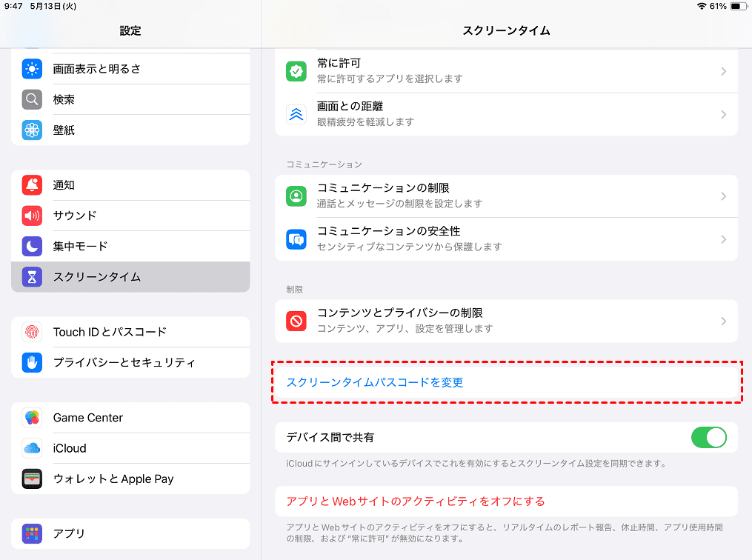Open サウンド via the speaker icon
The height and width of the screenshot is (560, 752).
(30, 216)
